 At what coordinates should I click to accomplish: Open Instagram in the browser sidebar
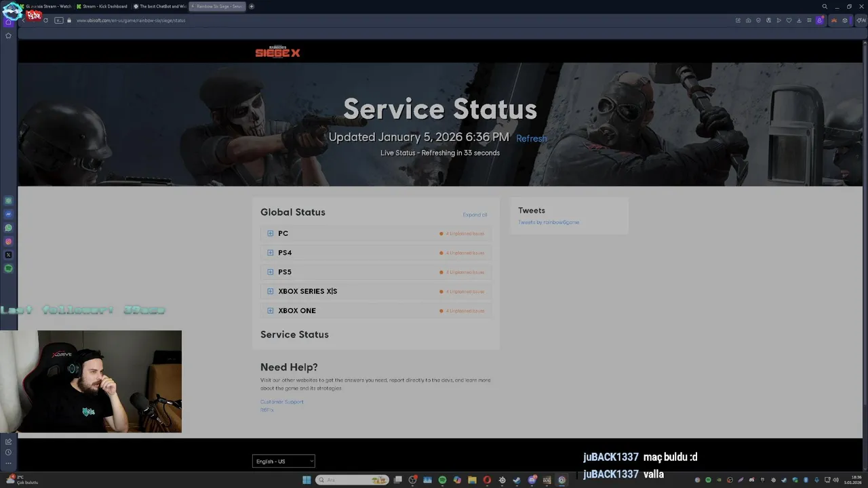pyautogui.click(x=8, y=241)
